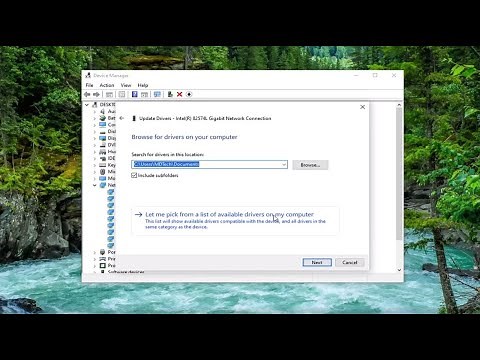Select the DESK computer root node icon
The width and height of the screenshot is (480, 360).
(95, 105)
